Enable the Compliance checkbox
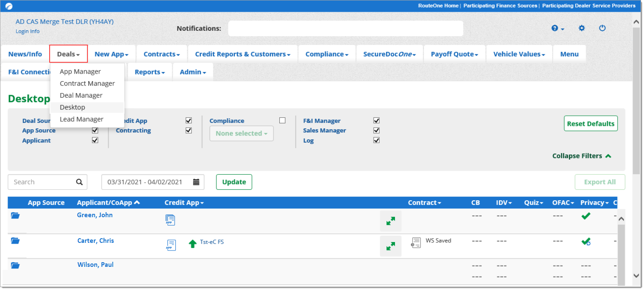This screenshot has width=644, height=290. tap(282, 120)
